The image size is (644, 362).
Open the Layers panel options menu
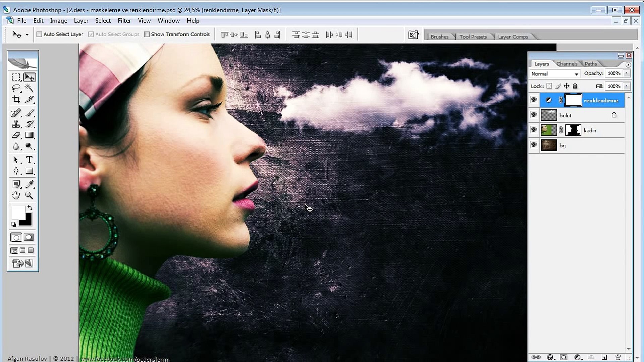click(628, 64)
